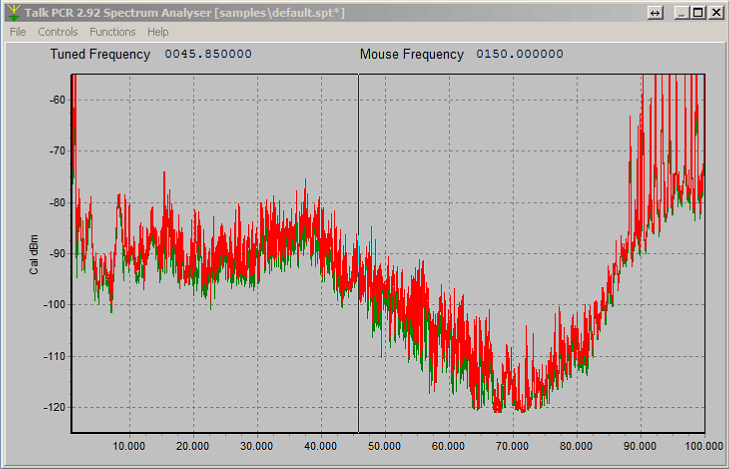Click the 20.000 x-axis label
Screen dimensions: 729x469
192,446
